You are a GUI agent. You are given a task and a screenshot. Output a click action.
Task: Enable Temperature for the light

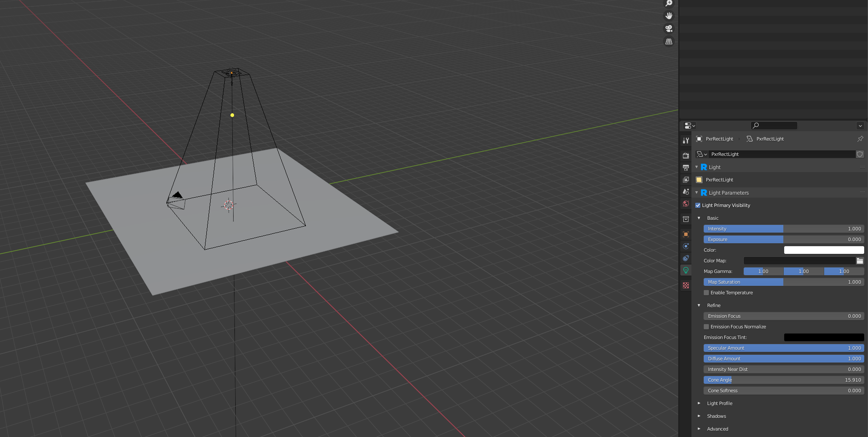[x=706, y=293]
